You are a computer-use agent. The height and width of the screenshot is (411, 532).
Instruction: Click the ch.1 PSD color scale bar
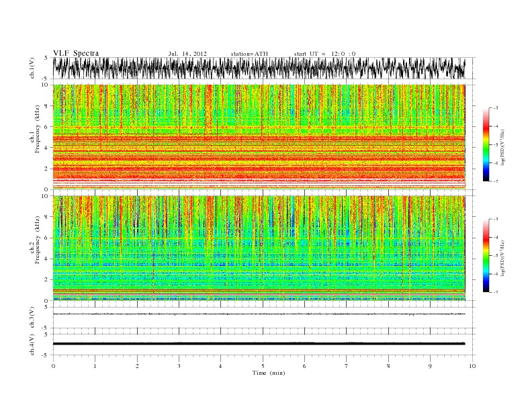point(486,144)
